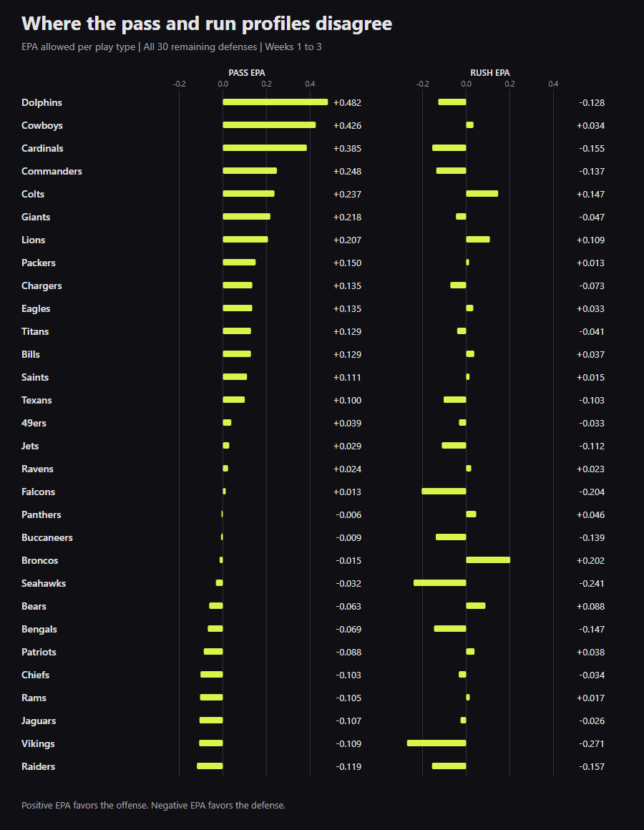
Task: Click the Vikings rush EPA bar
Action: (436, 743)
